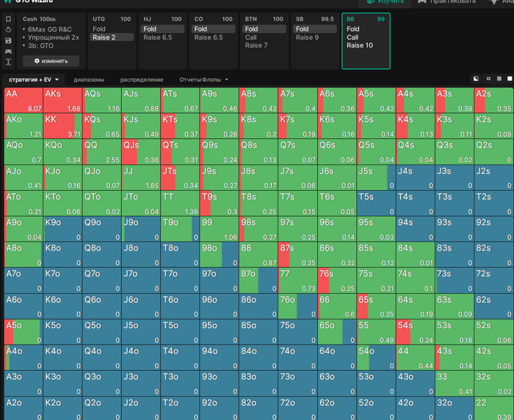Click the bookmark icon in left sidebar
Viewport: 514px width, 420px height.
[9, 19]
